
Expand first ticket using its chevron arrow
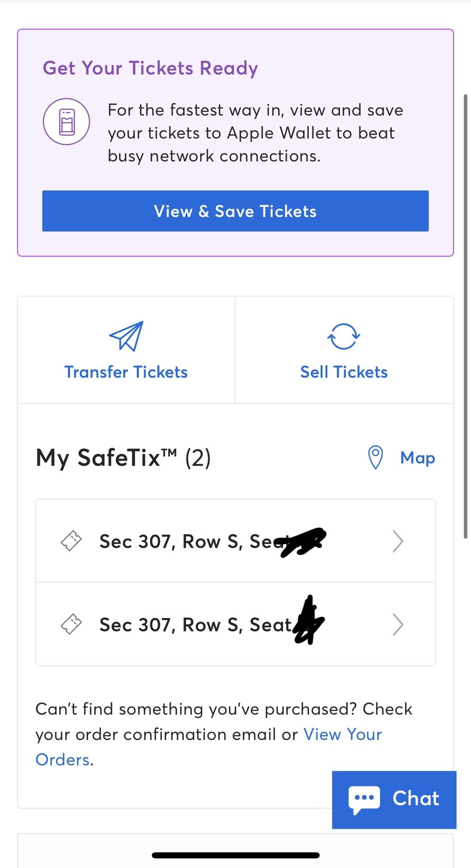click(397, 541)
